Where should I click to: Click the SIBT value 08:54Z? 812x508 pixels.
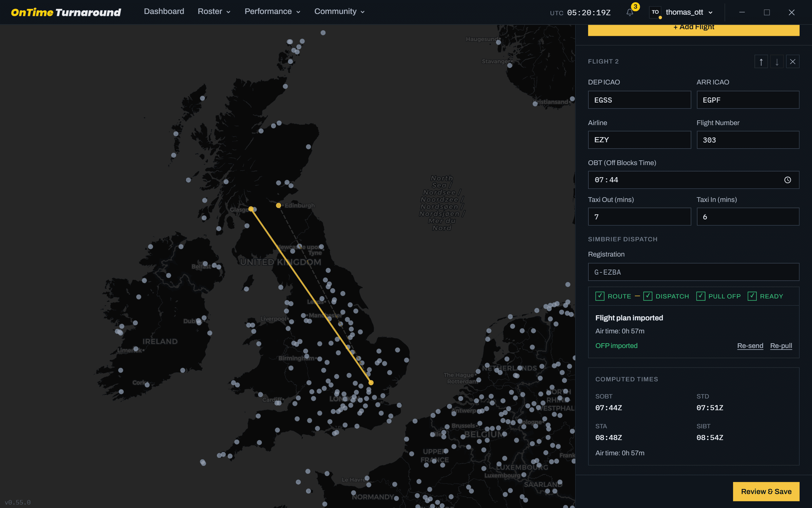[710, 438]
